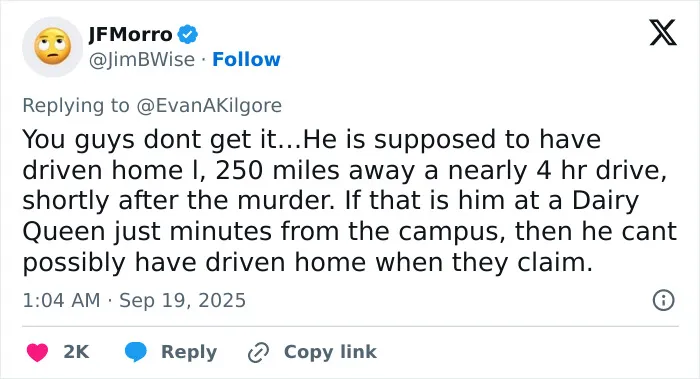
Task: Open the JFMorro display name
Action: click(x=130, y=34)
